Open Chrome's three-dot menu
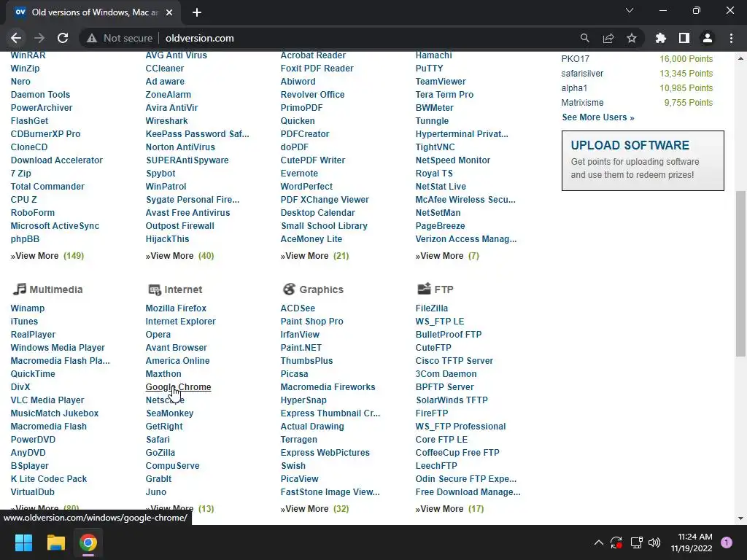This screenshot has height=560, width=747. 731,38
